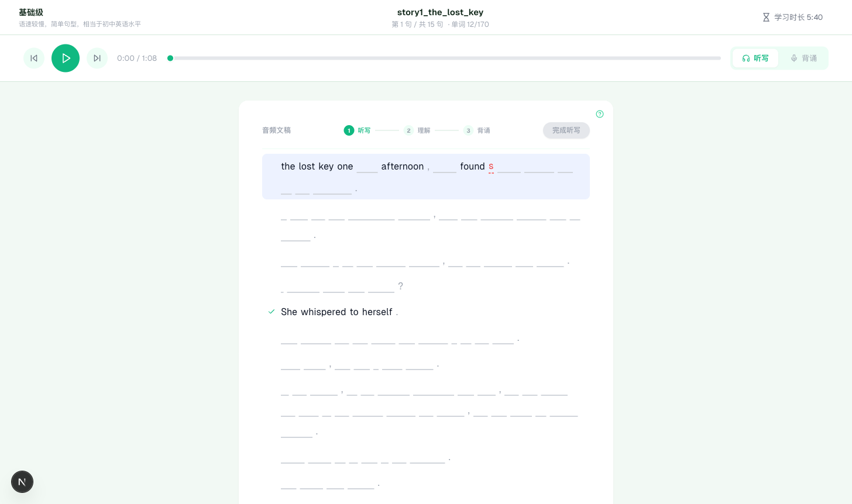
Task: Go to step 1 听写
Action: click(358, 130)
